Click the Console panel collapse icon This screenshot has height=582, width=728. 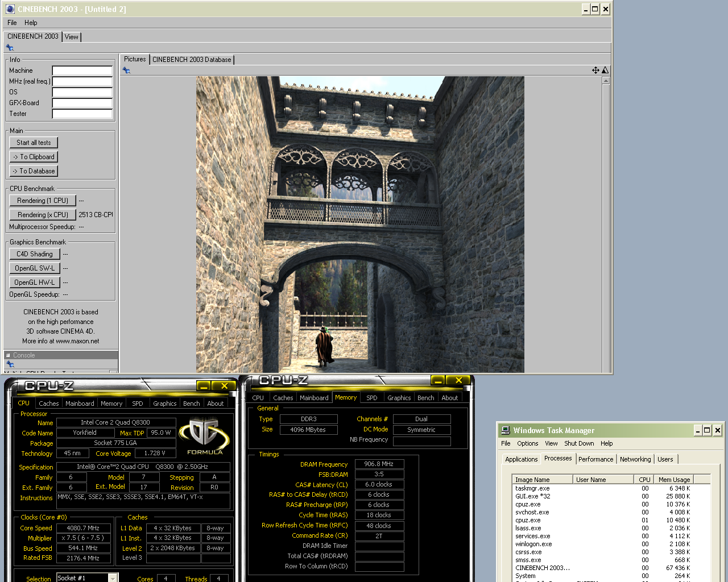coord(8,355)
